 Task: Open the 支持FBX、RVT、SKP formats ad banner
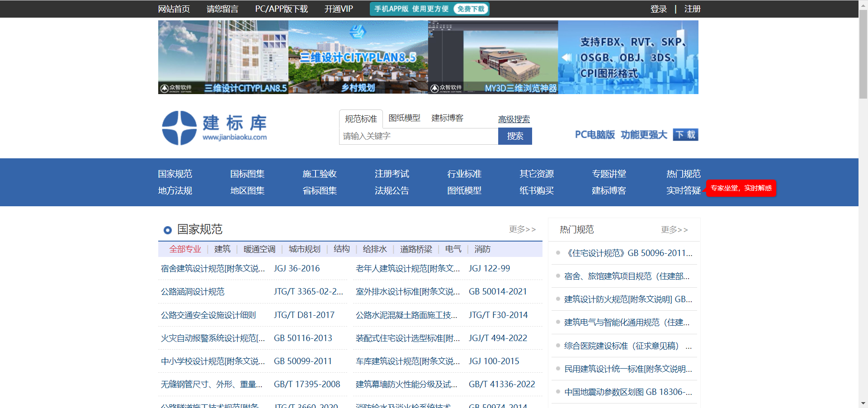[x=628, y=57]
